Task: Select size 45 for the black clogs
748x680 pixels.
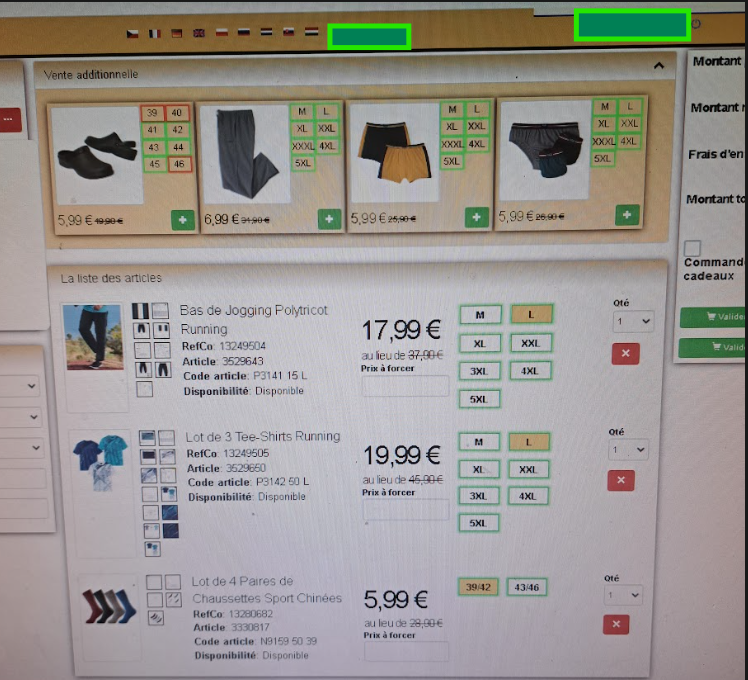Action: pos(154,164)
